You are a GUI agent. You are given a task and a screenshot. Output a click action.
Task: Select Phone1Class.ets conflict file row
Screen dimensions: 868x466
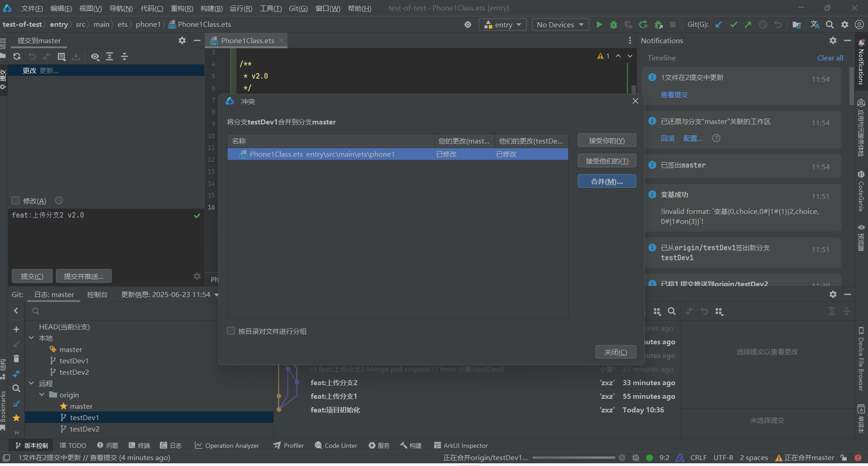[397, 154]
